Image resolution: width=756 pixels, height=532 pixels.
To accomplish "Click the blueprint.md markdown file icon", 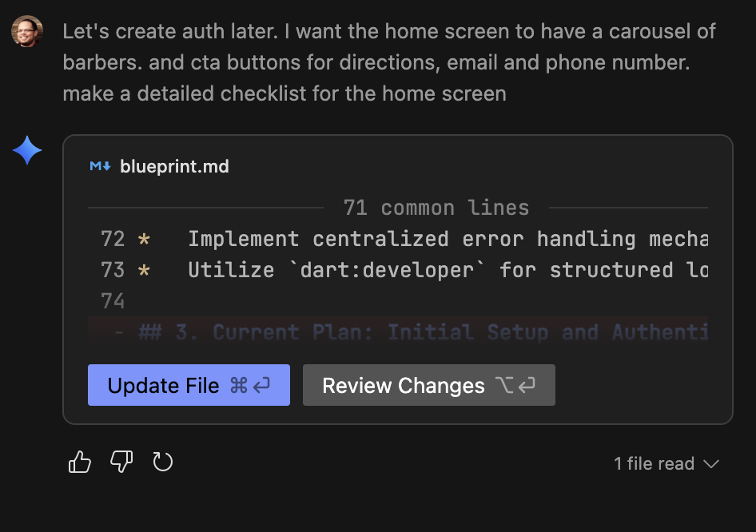I will coord(99,166).
